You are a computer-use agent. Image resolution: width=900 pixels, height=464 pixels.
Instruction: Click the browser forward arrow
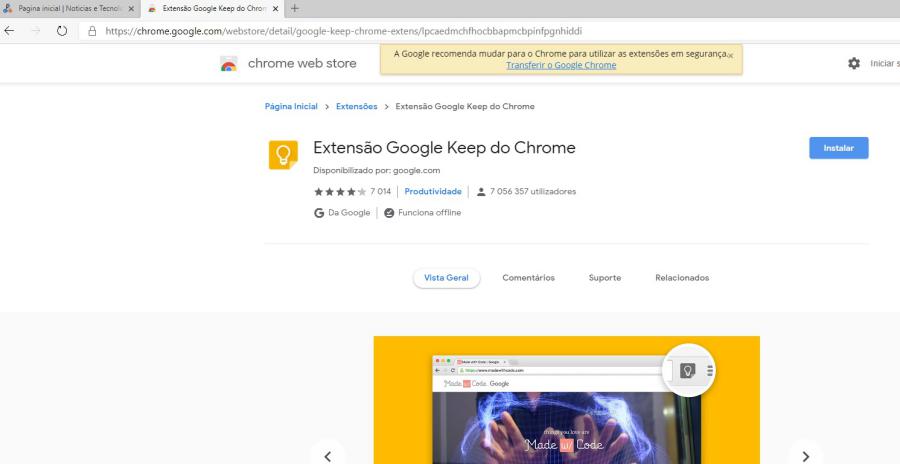tap(36, 31)
